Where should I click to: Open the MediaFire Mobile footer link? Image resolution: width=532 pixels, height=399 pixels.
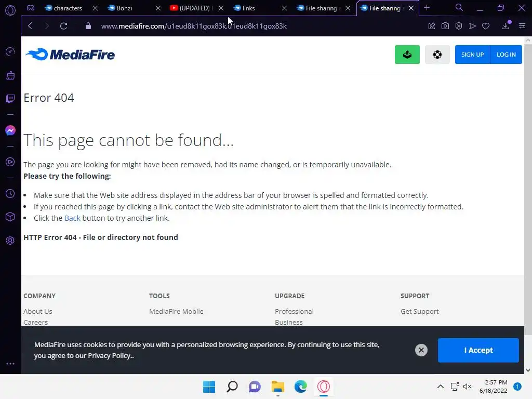click(x=176, y=312)
